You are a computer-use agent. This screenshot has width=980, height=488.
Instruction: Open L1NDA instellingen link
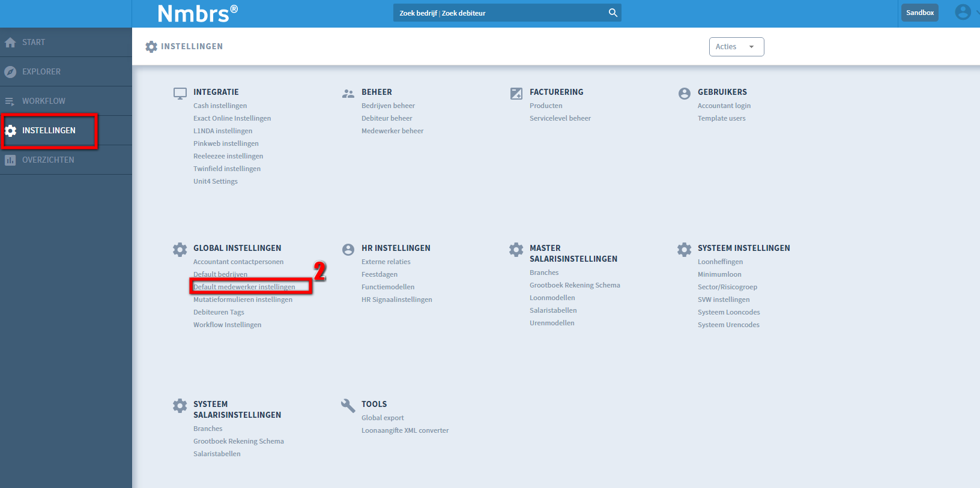(x=223, y=131)
